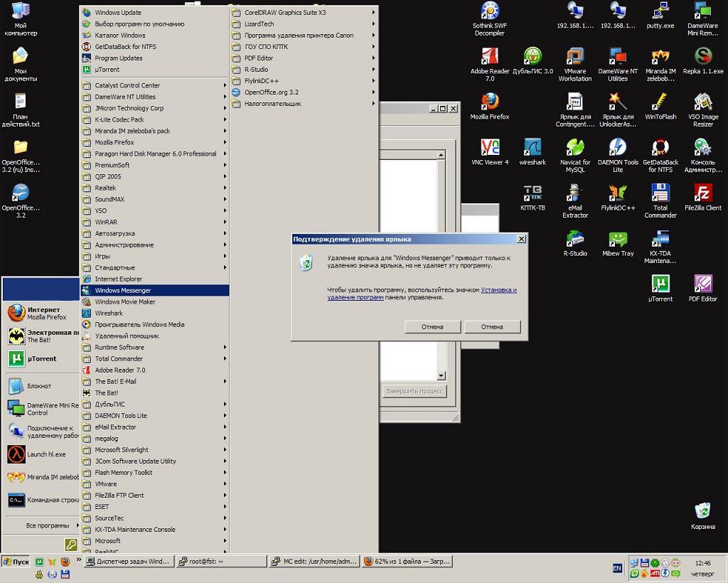This screenshot has width=728, height=583.
Task: Launch Удаленный помощник from the programs menu
Action: (x=154, y=336)
